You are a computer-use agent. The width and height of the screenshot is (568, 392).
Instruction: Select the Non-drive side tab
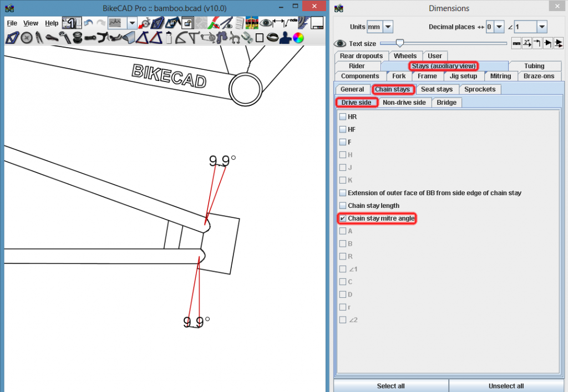(404, 103)
